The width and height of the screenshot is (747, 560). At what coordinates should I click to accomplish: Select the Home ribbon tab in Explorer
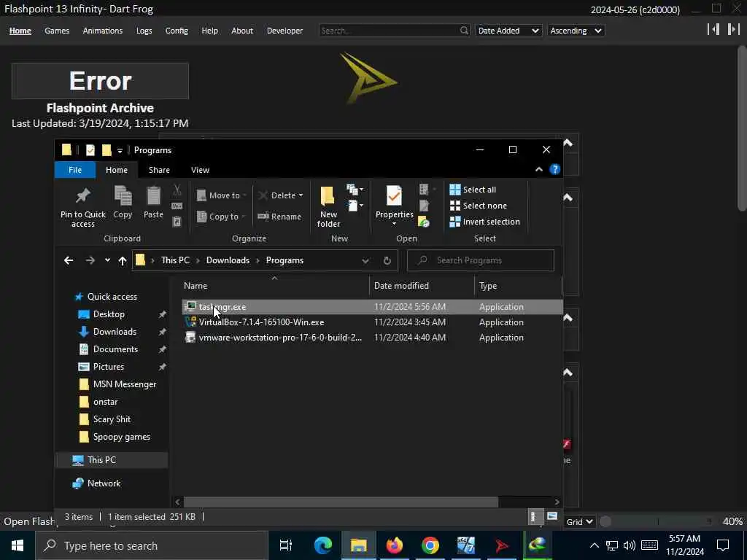coord(117,170)
